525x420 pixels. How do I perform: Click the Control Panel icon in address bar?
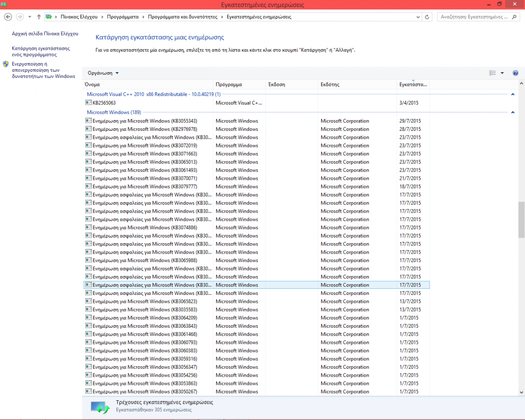pyautogui.click(x=49, y=17)
